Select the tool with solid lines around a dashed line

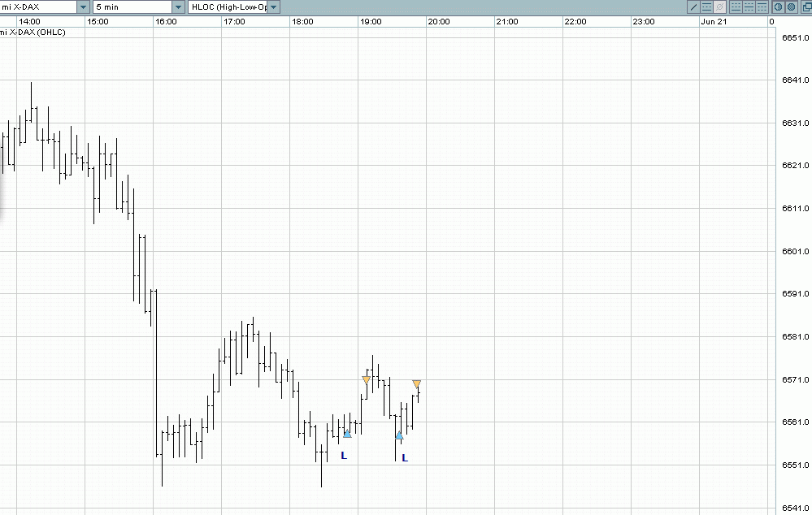coord(706,6)
